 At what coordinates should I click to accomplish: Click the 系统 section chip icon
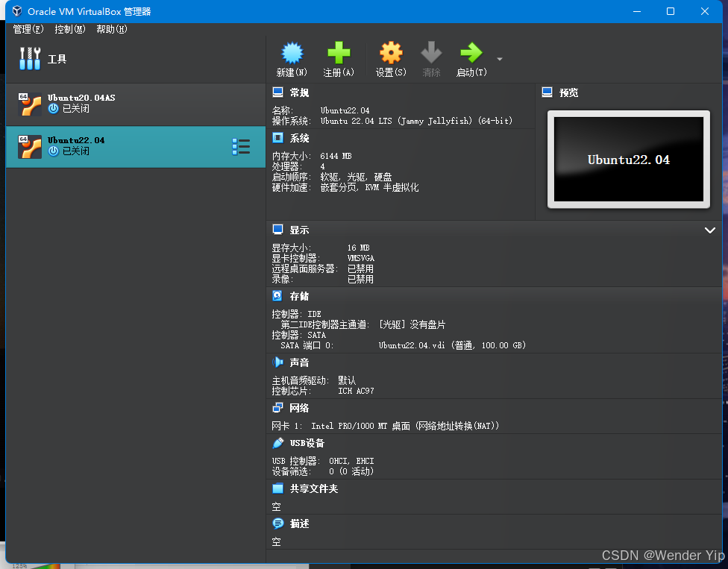click(277, 138)
